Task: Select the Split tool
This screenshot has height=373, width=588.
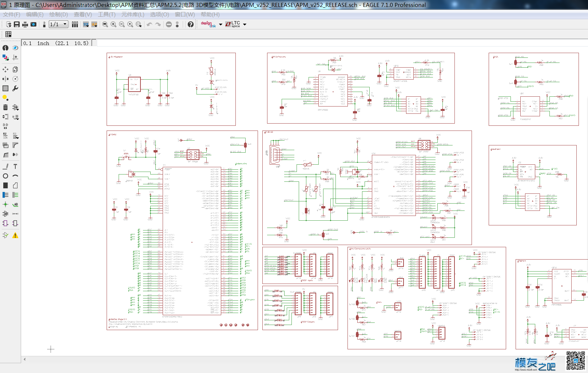Action: (x=5, y=155)
